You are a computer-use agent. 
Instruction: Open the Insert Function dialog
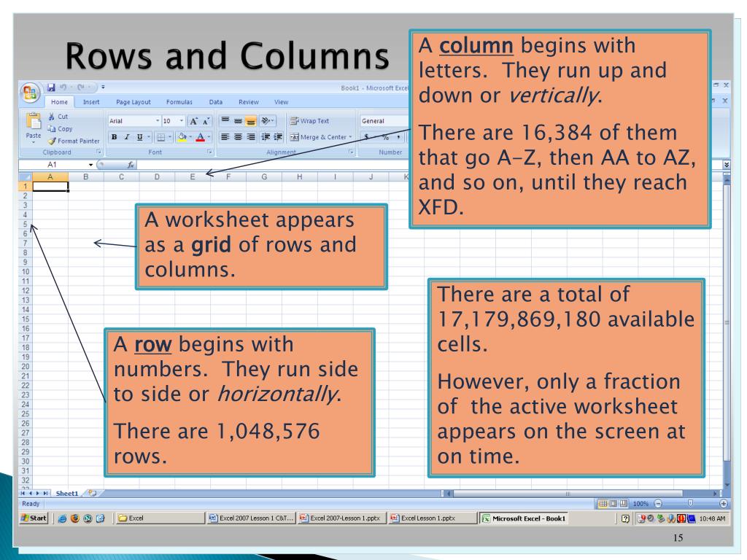point(131,165)
